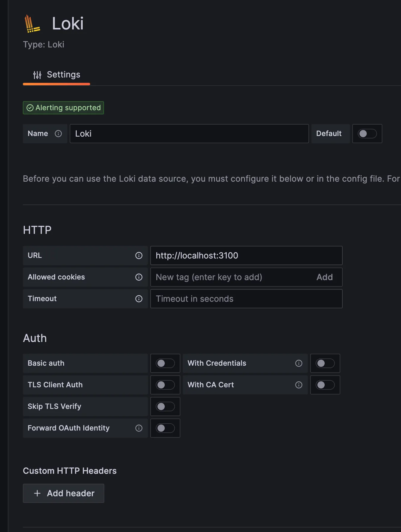
Task: Click the TLS Client Auth label
Action: click(x=55, y=385)
